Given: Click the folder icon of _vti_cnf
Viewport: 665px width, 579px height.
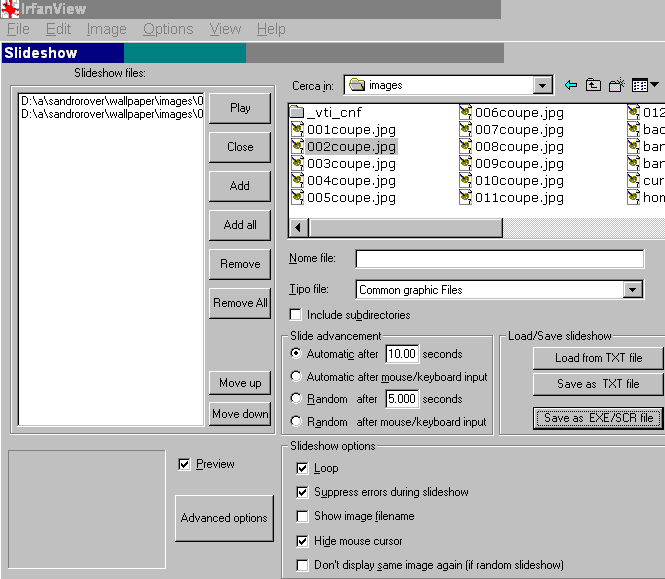Looking at the screenshot, I should tap(296, 112).
